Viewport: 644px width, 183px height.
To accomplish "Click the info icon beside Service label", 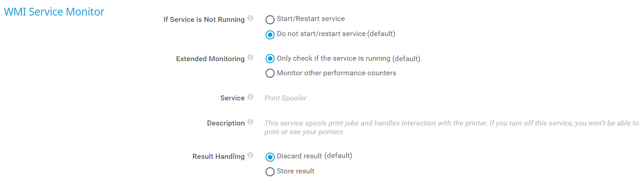I will [x=250, y=97].
